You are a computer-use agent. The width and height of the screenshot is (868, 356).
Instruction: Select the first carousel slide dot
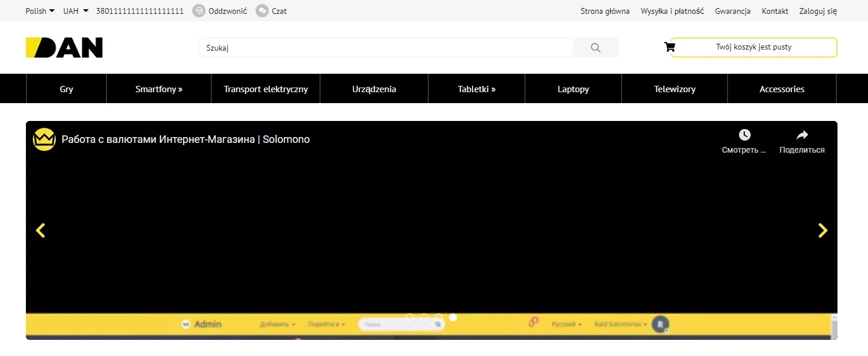point(410,317)
